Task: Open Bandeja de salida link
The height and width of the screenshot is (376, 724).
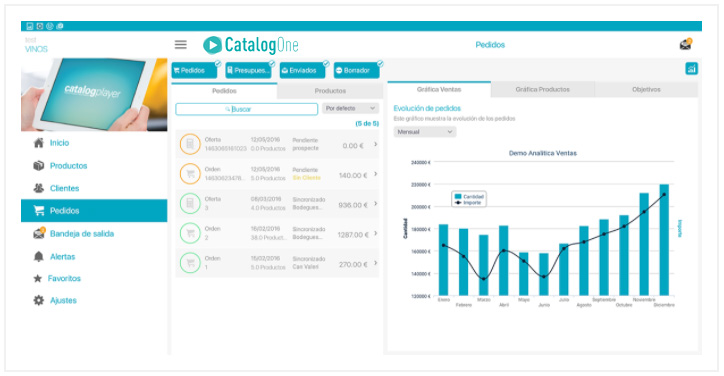Action: click(82, 234)
